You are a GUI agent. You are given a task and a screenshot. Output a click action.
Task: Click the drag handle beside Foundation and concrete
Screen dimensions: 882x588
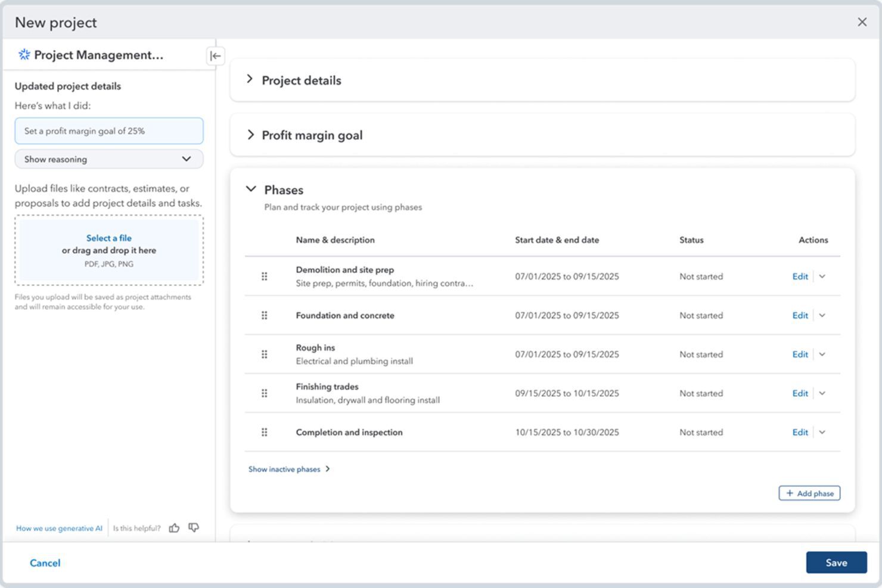(265, 315)
